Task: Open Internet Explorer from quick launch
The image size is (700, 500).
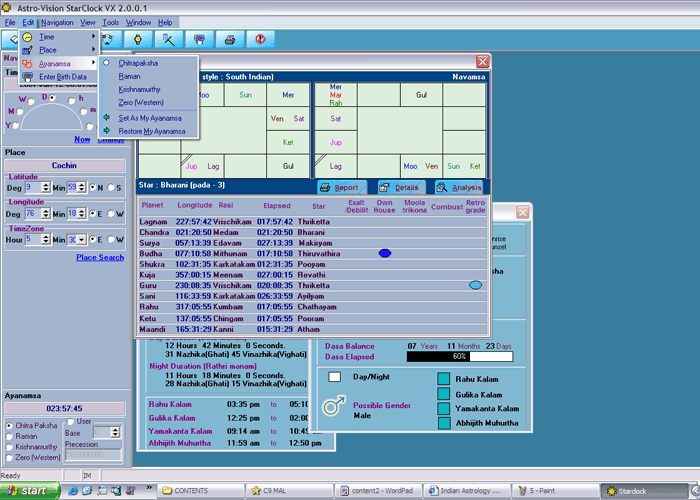Action: point(72,491)
